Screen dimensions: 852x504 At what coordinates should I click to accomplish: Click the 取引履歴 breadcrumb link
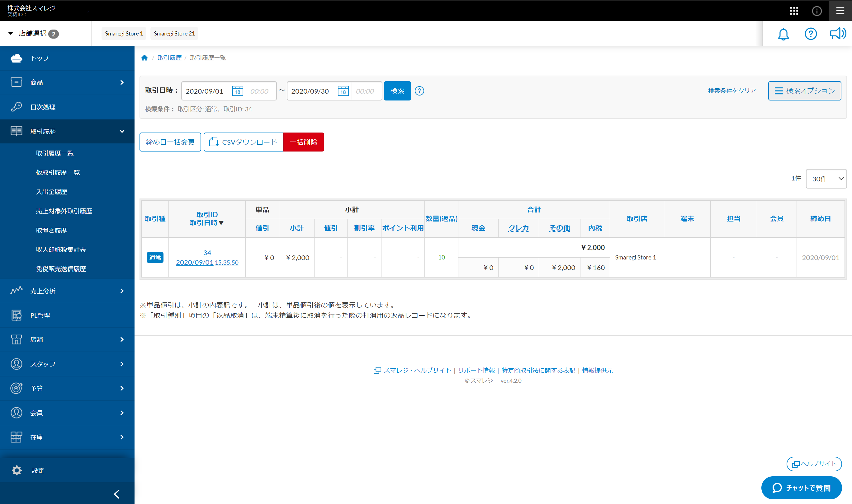tap(170, 58)
